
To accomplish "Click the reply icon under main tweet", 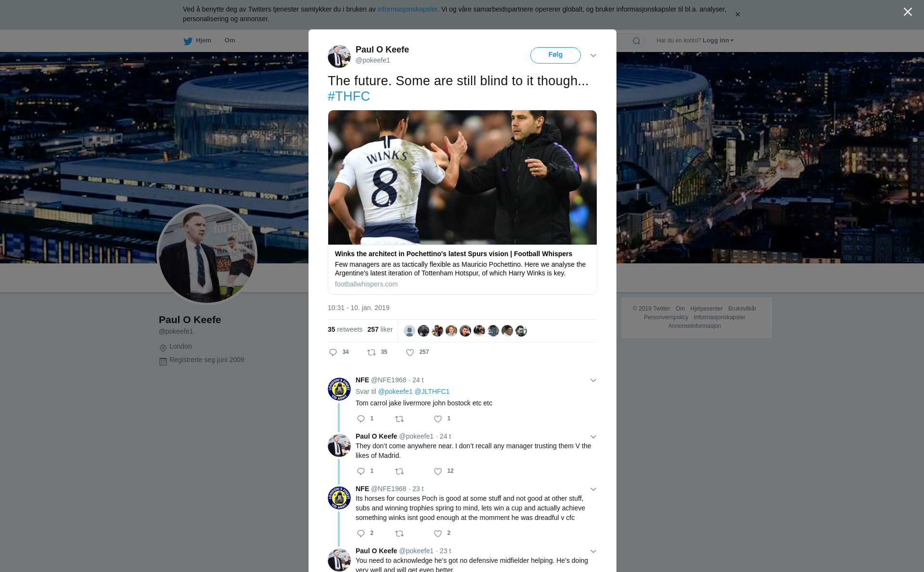I will click(333, 352).
